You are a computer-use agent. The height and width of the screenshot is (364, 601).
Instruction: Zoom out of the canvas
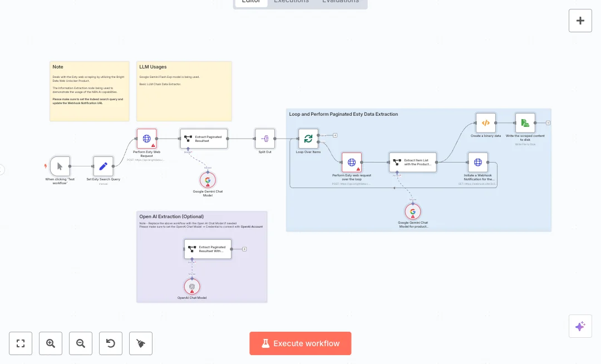(x=81, y=343)
